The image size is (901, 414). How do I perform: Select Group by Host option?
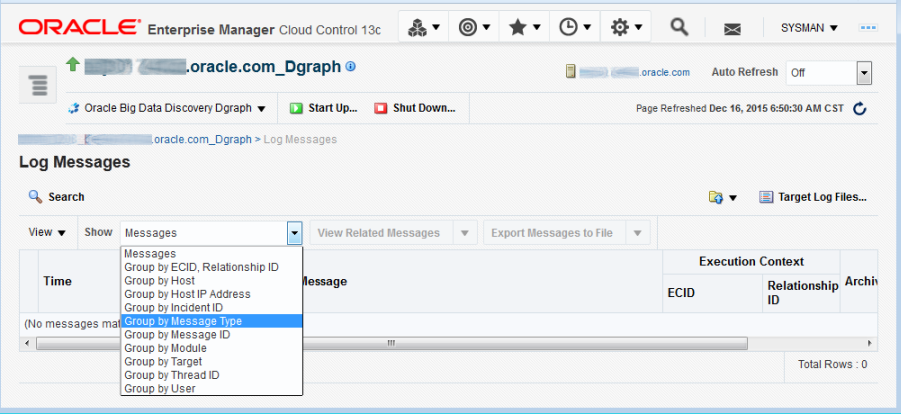pyautogui.click(x=211, y=281)
